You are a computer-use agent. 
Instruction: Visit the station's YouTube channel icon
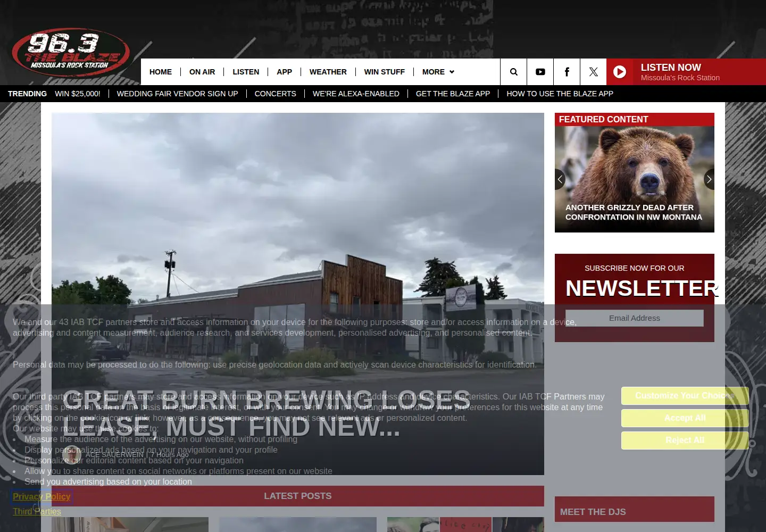[x=540, y=72]
